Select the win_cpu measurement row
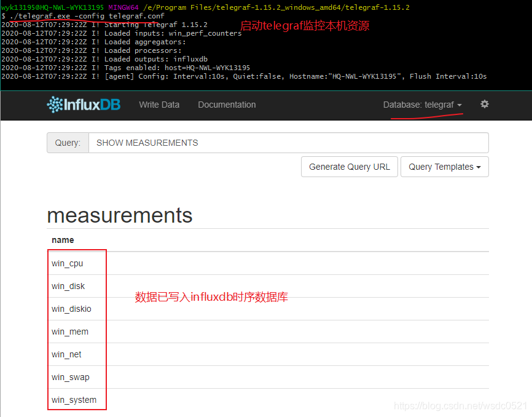This screenshot has width=532, height=417. (x=67, y=263)
